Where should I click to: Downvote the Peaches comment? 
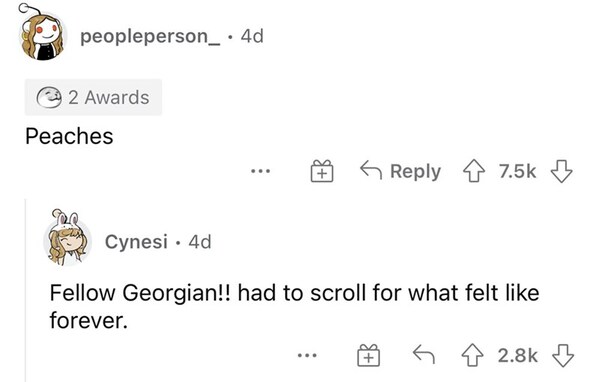click(561, 171)
